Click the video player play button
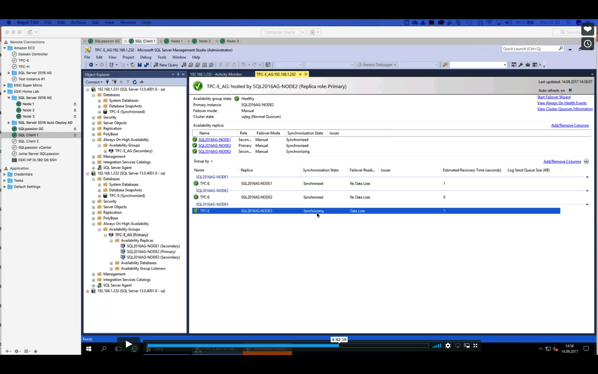The image size is (598, 374). point(129,344)
